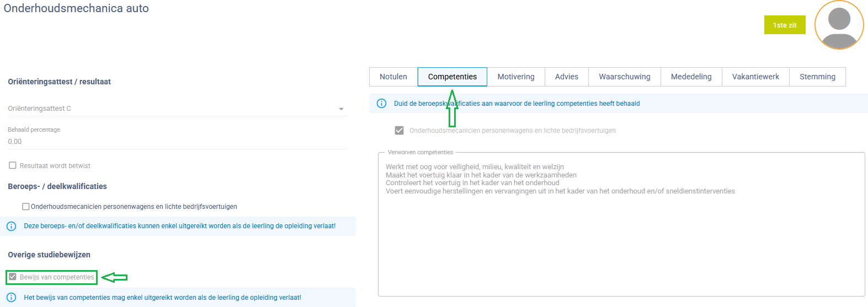This screenshot has width=868, height=307.
Task: Click info icon beside 'Duid de beroepskwalificaties' message
Action: click(381, 104)
